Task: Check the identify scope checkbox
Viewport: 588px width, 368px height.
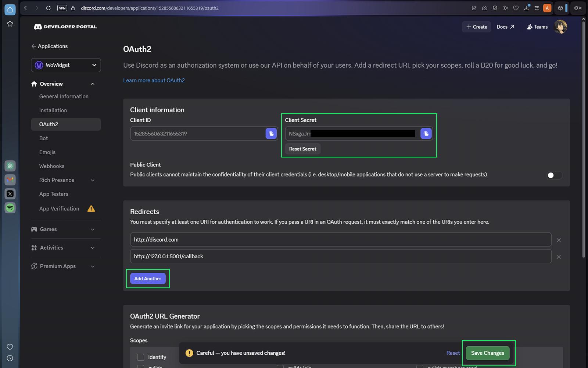Action: click(x=140, y=357)
